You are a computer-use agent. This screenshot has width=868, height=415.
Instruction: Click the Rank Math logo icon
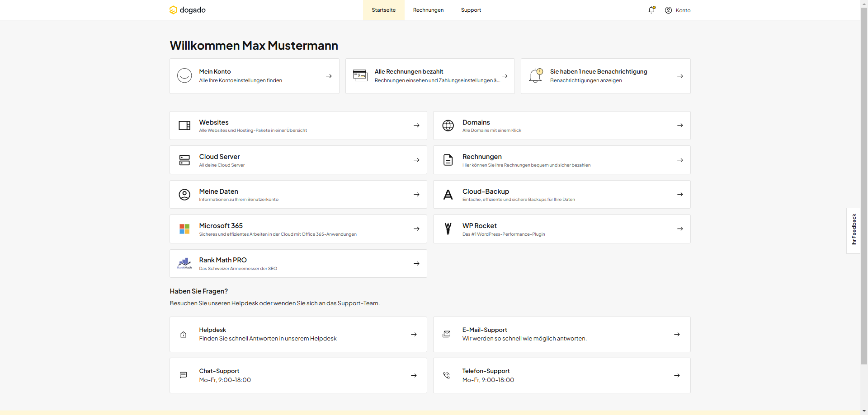coord(184,263)
